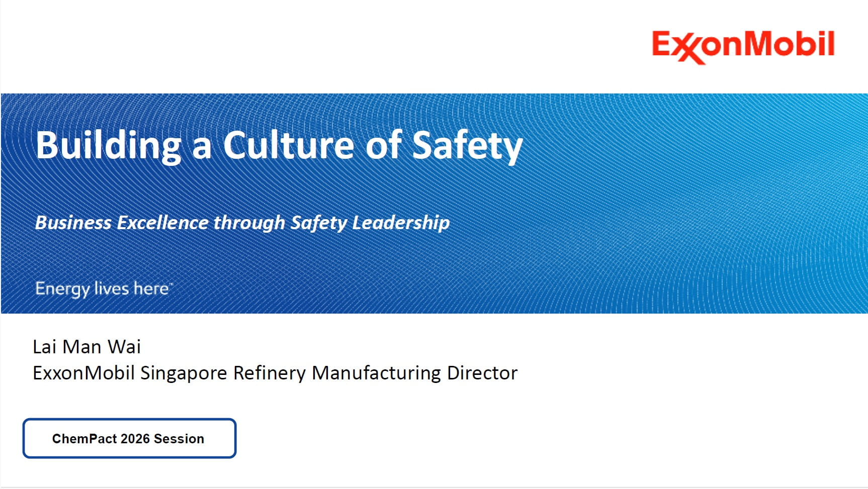Screen dimensions: 868x489
Task: Click the word Leadership in the subtitle
Action: (400, 223)
